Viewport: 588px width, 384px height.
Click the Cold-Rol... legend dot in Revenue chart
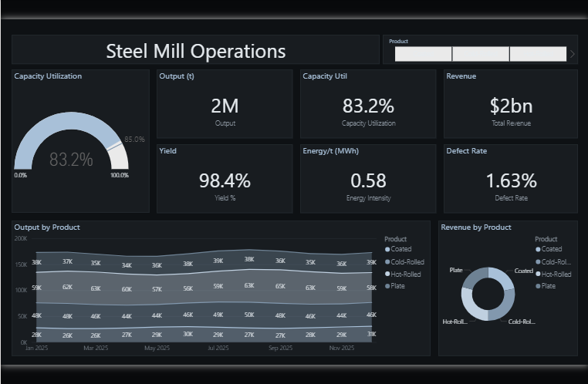coord(538,262)
